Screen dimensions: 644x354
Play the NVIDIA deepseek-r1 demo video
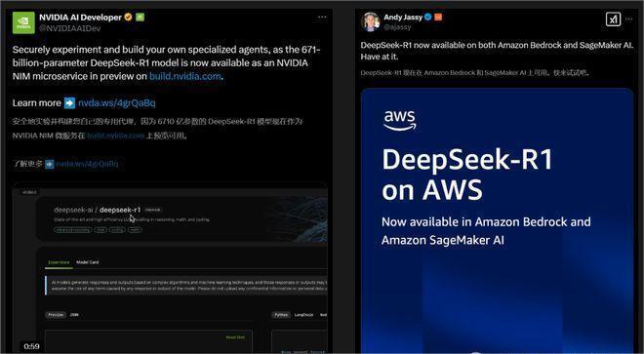pyautogui.click(x=170, y=268)
